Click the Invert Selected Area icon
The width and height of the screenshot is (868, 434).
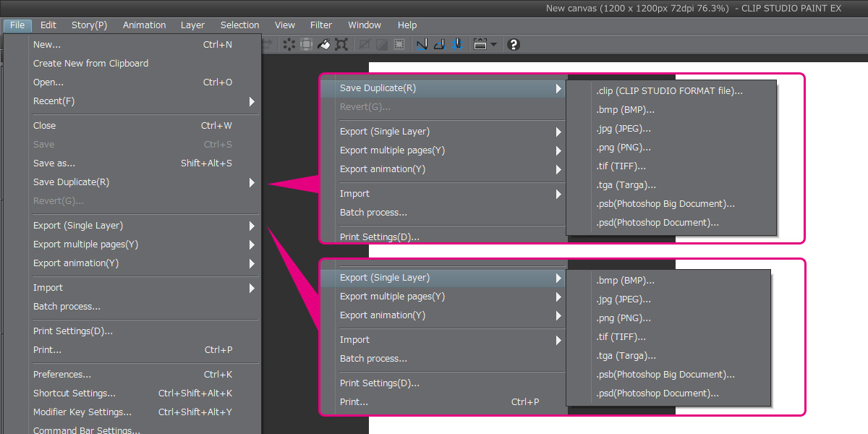pos(382,44)
